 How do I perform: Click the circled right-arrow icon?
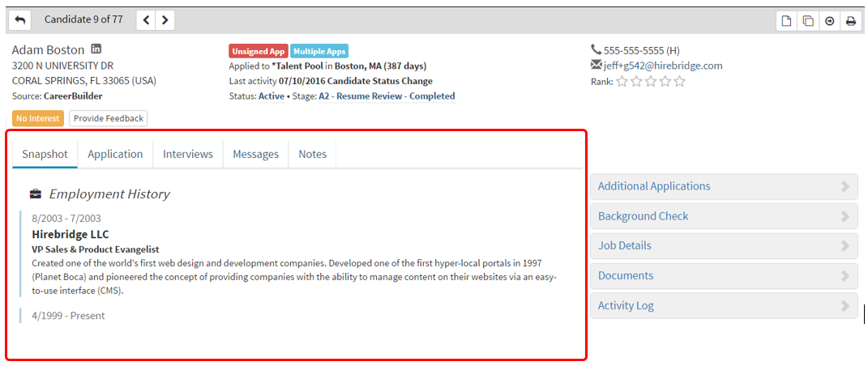pyautogui.click(x=829, y=21)
